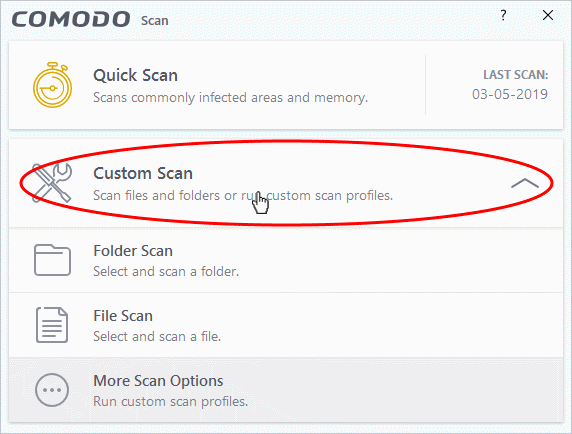Click the Quick Scan stopwatch icon
This screenshot has width=572, height=434.
53,85
